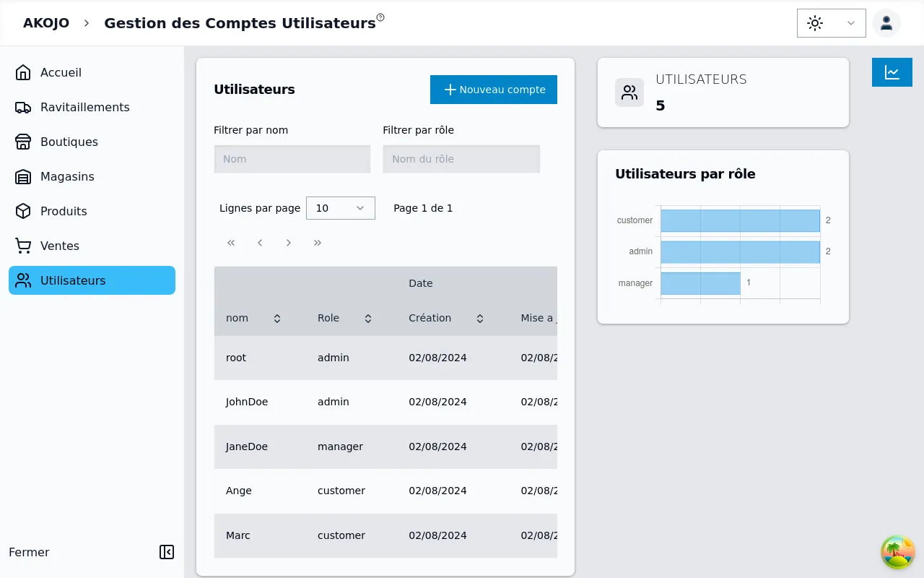Click the Boutiques storefront icon
Screen dimensions: 924x578
point(22,142)
